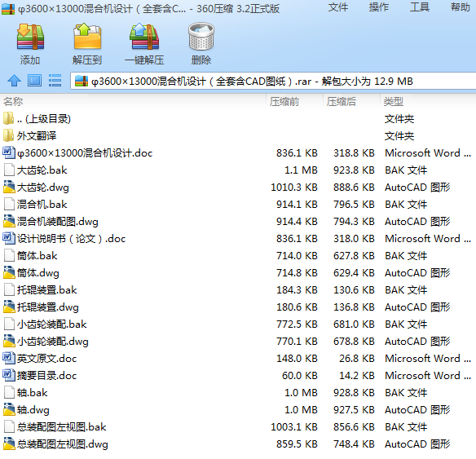Image resolution: width=476 pixels, height=459 pixels.
Task: Click 629.4 KB compressed size of 筒体.dwg
Action: coord(354,273)
